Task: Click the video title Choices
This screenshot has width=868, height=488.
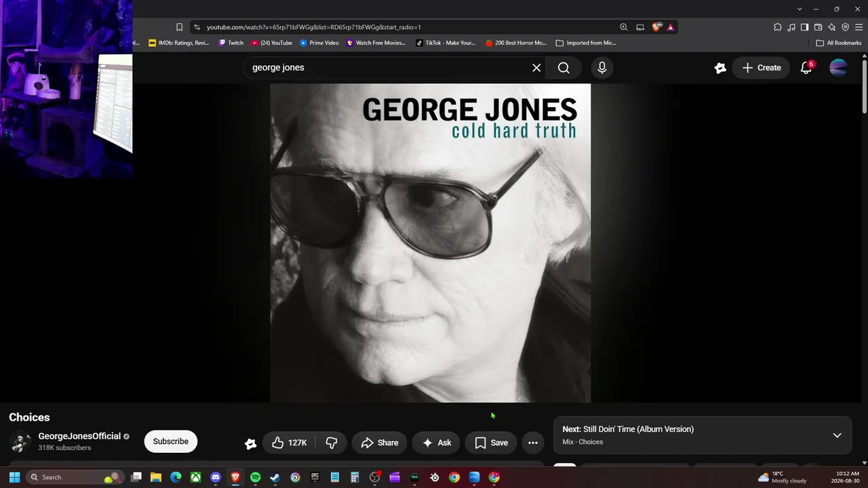Action: (x=29, y=418)
